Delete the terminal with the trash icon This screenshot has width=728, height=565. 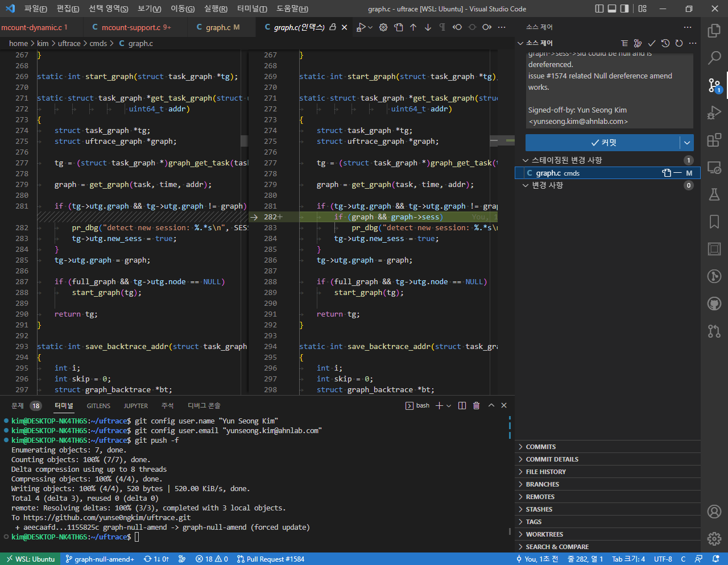[477, 405]
